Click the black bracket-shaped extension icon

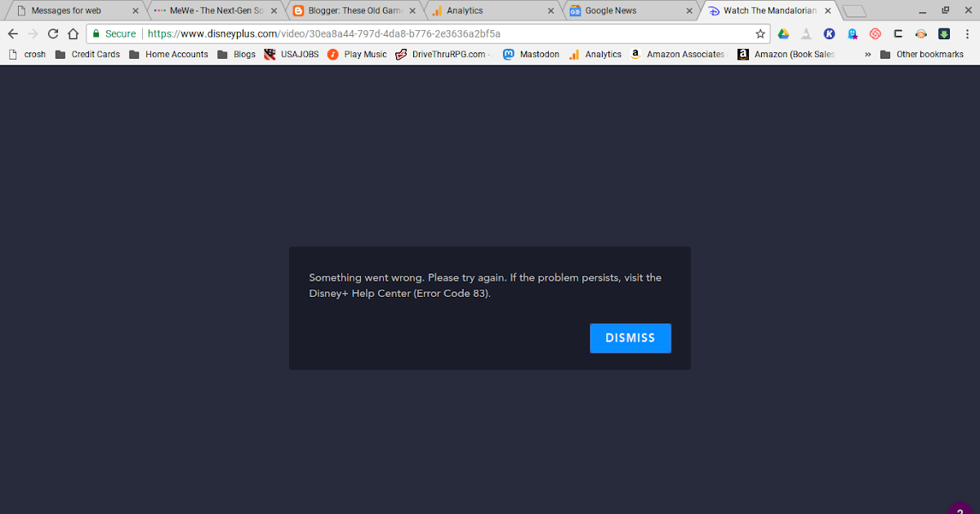click(898, 34)
